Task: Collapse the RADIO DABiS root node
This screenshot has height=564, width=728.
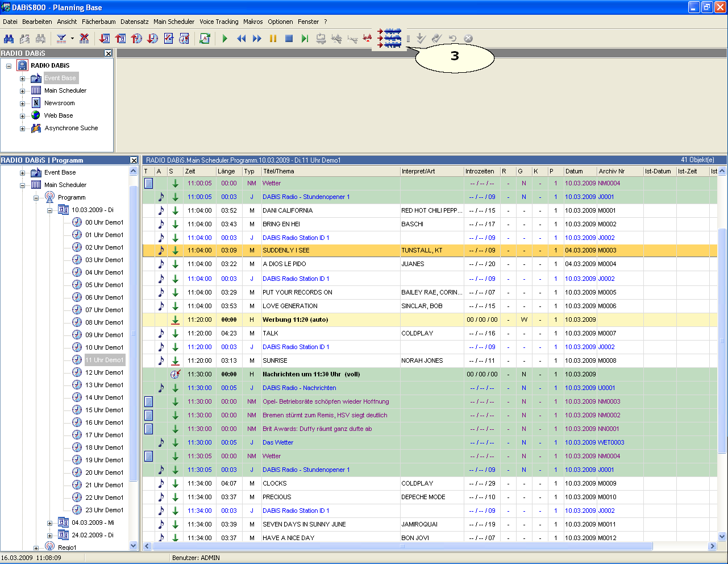Action: pos(9,66)
